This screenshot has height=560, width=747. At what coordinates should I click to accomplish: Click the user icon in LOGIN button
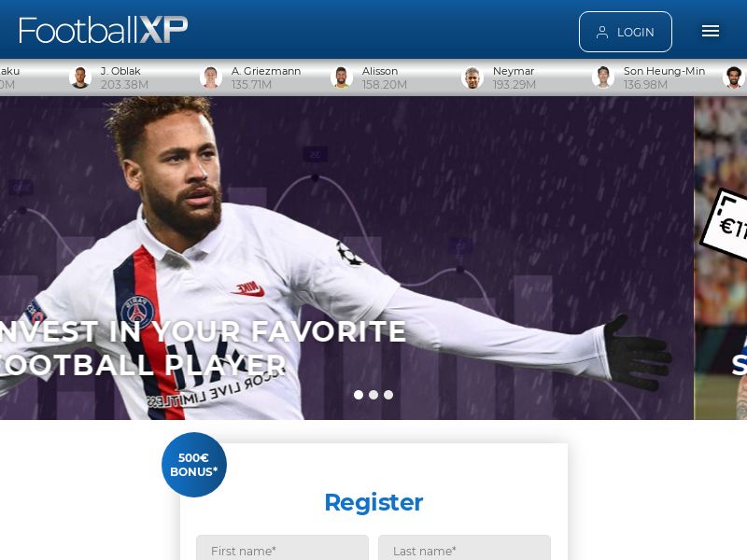[x=602, y=32]
